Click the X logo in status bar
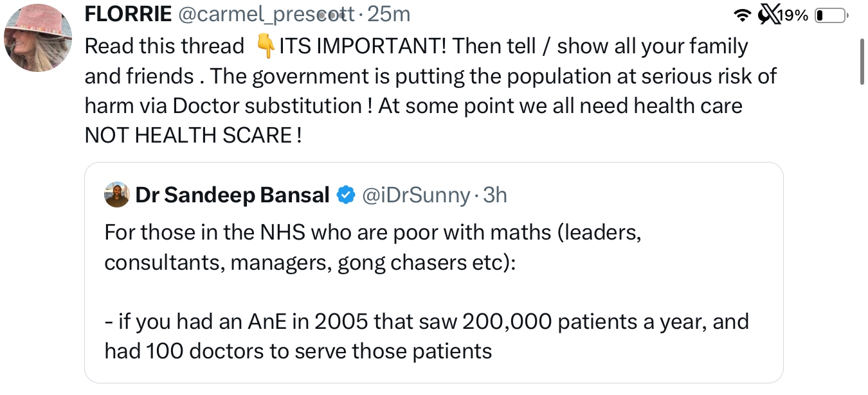 point(765,15)
